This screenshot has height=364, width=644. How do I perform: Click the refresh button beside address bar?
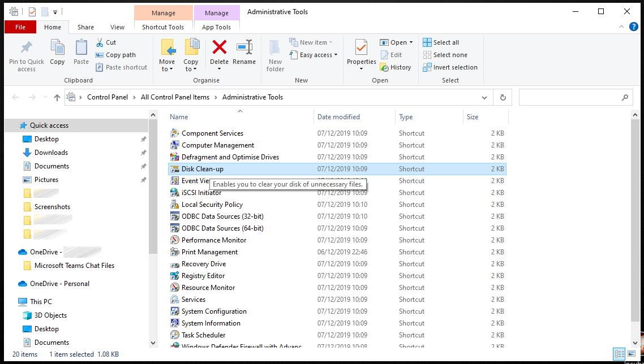(x=503, y=97)
